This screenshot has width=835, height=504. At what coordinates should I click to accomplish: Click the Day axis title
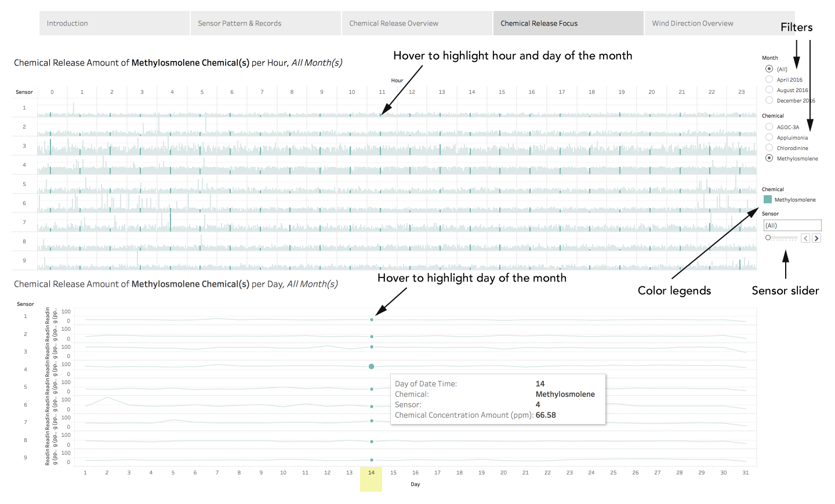pyautogui.click(x=415, y=484)
